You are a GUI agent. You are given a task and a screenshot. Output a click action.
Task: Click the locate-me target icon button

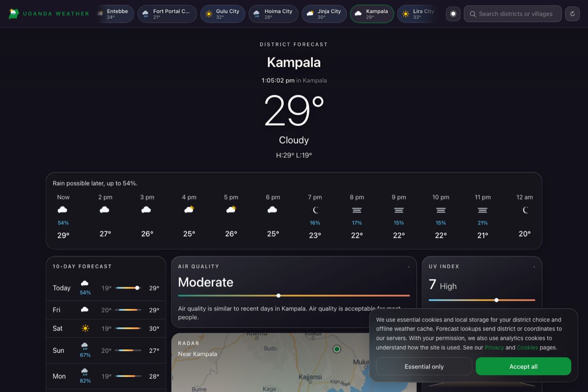point(453,14)
